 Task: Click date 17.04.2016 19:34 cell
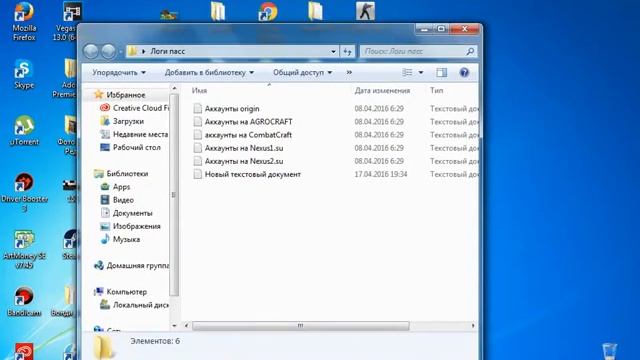pyautogui.click(x=380, y=174)
